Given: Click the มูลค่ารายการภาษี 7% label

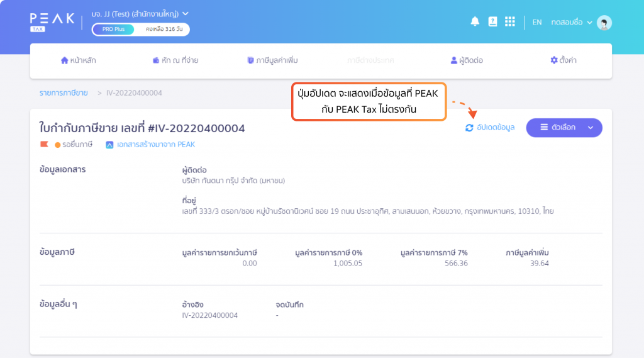Looking at the screenshot, I should click(434, 253).
